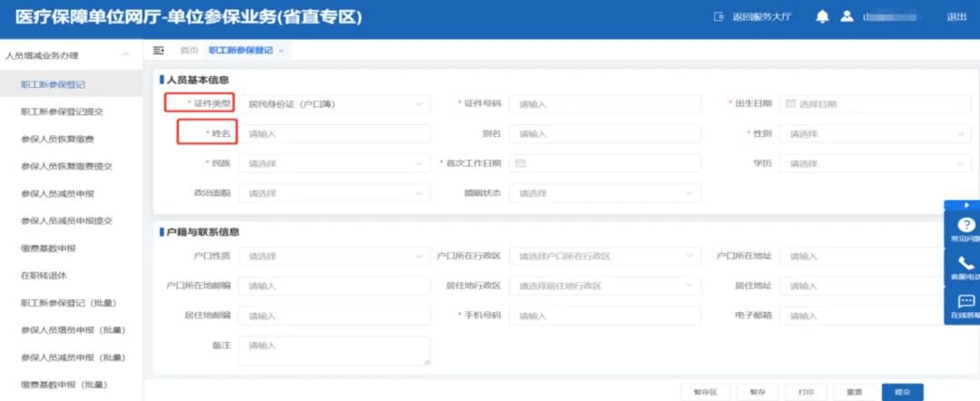This screenshot has height=401, width=980.
Task: Click the 电子邮箱 input field
Action: point(863,316)
